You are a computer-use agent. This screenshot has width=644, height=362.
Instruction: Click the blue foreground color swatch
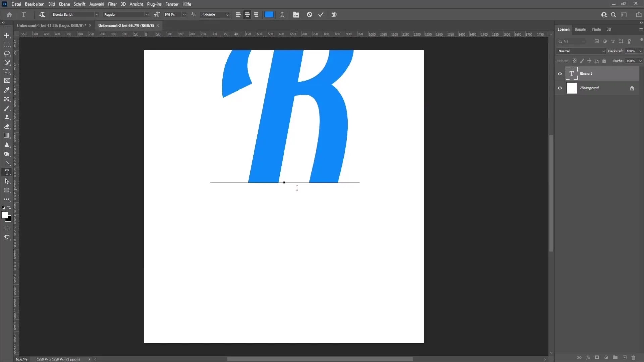tap(269, 15)
